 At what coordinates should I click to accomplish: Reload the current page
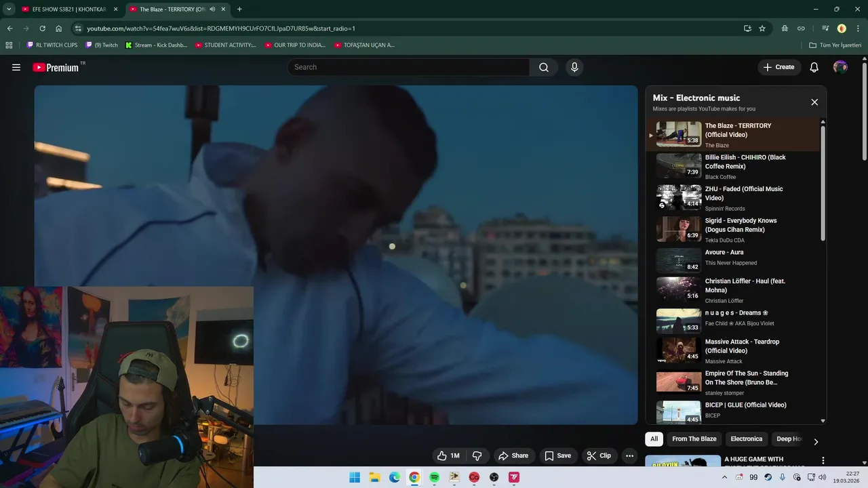tap(42, 28)
